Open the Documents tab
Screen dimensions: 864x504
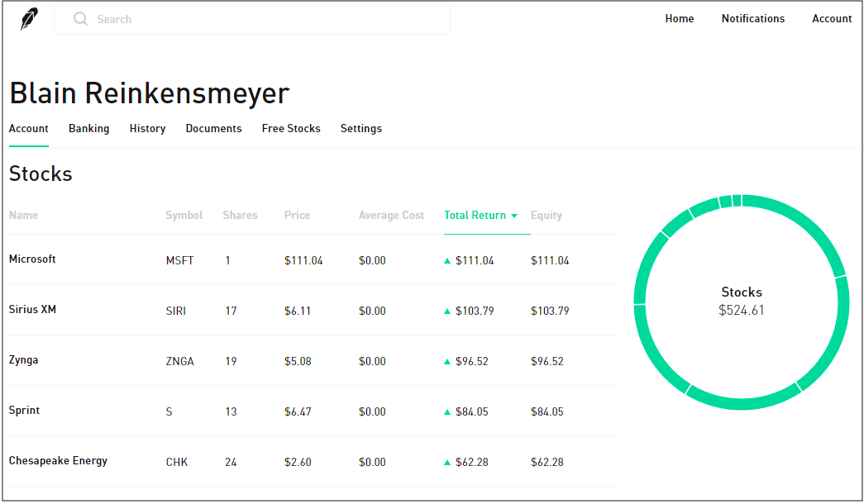pos(213,129)
